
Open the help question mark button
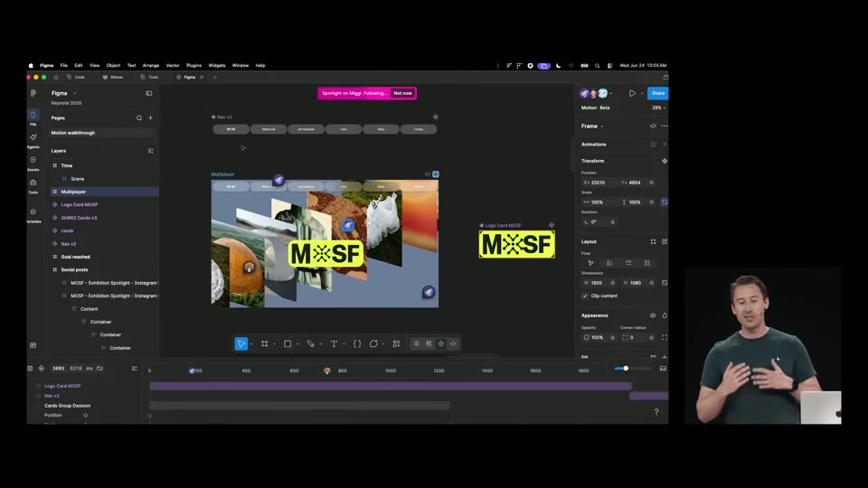[x=656, y=412]
